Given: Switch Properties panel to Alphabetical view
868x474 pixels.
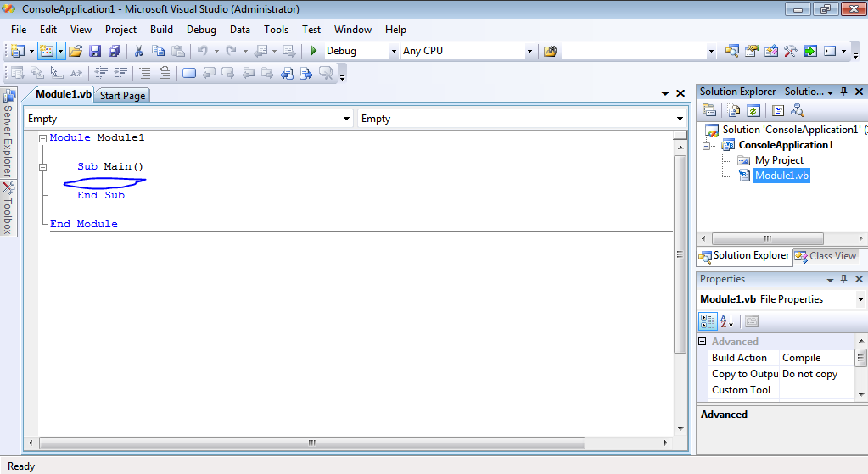Looking at the screenshot, I should tap(727, 321).
